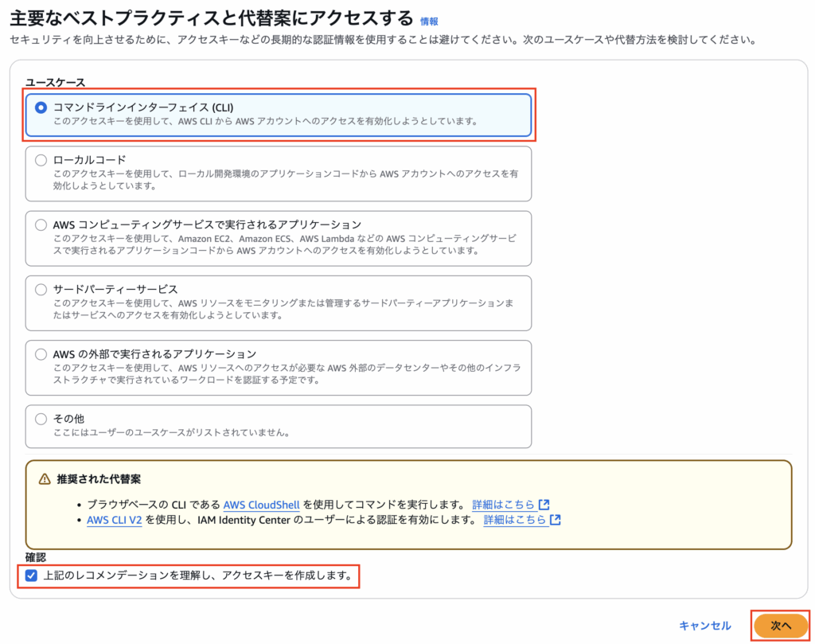Open the AWS CloudShell link
This screenshot has width=815, height=644.
261,505
